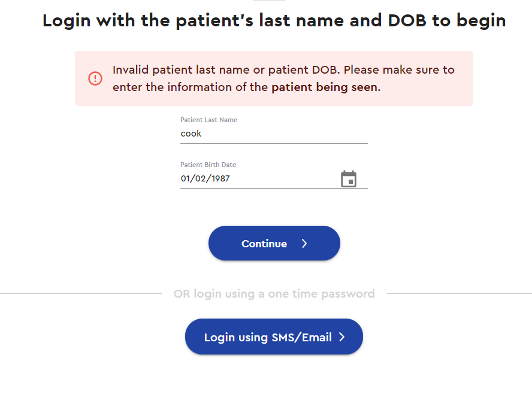Image resolution: width=532 pixels, height=394 pixels.
Task: Submit the form with the Continue button
Action: pyautogui.click(x=274, y=243)
